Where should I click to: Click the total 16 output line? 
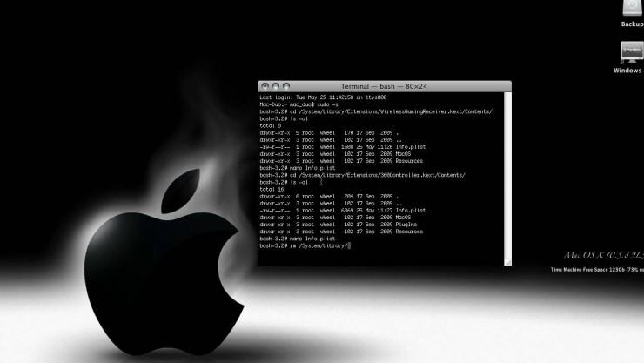(x=272, y=189)
